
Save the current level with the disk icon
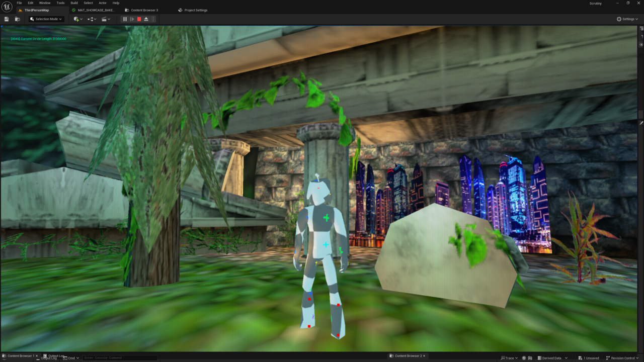coord(7,19)
